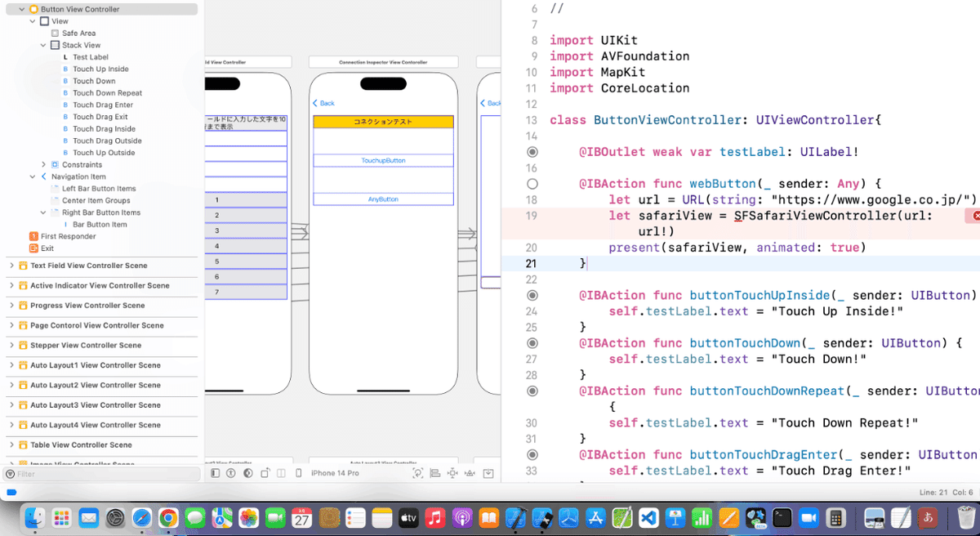This screenshot has height=536, width=980.
Task: Open the Align constraints icon
Action: (435, 473)
